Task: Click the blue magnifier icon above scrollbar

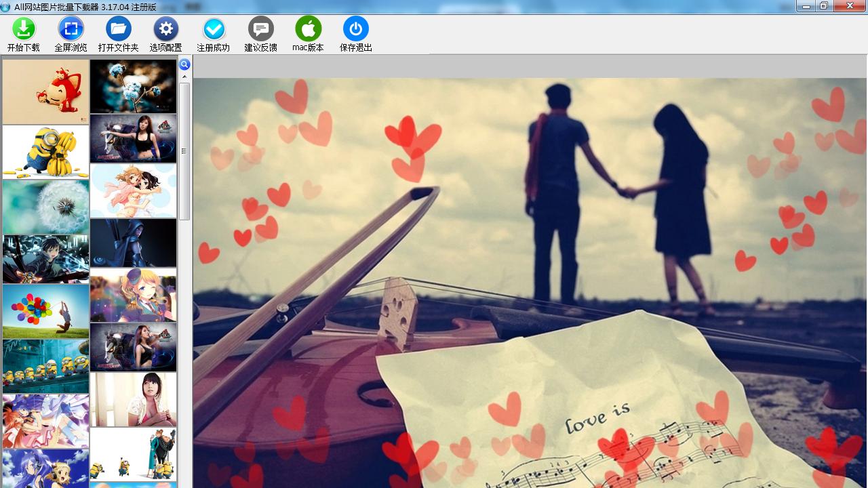Action: point(184,65)
